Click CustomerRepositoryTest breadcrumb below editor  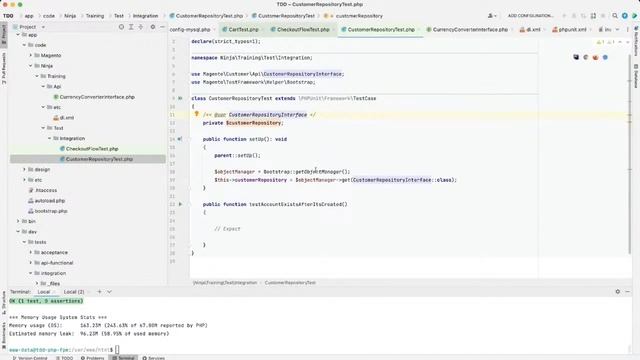[290, 282]
